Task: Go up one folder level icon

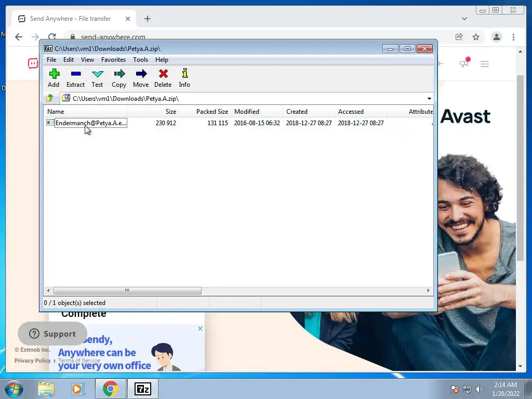Action: pyautogui.click(x=50, y=98)
